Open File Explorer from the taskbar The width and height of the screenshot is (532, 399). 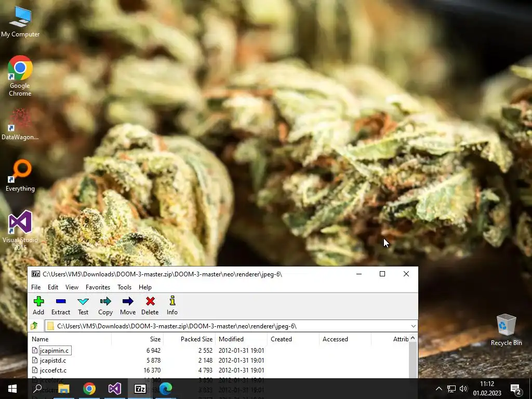(x=63, y=389)
